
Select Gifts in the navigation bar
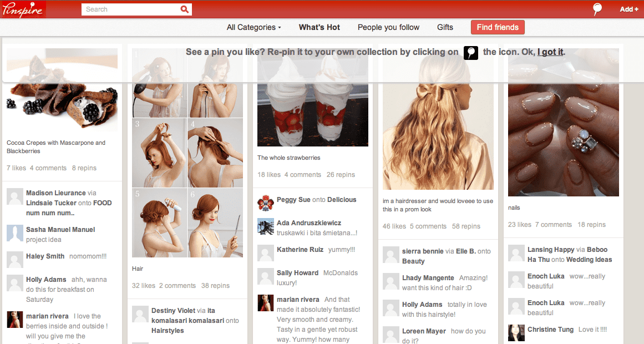click(445, 27)
